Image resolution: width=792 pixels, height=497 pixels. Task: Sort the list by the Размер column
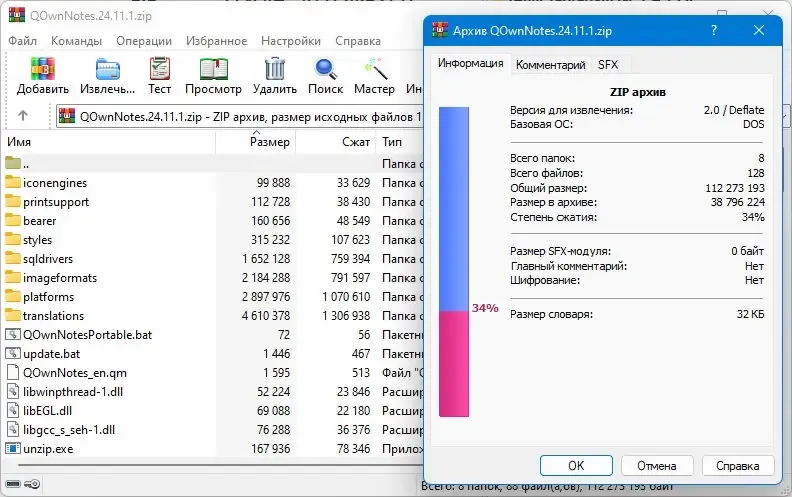(256, 142)
